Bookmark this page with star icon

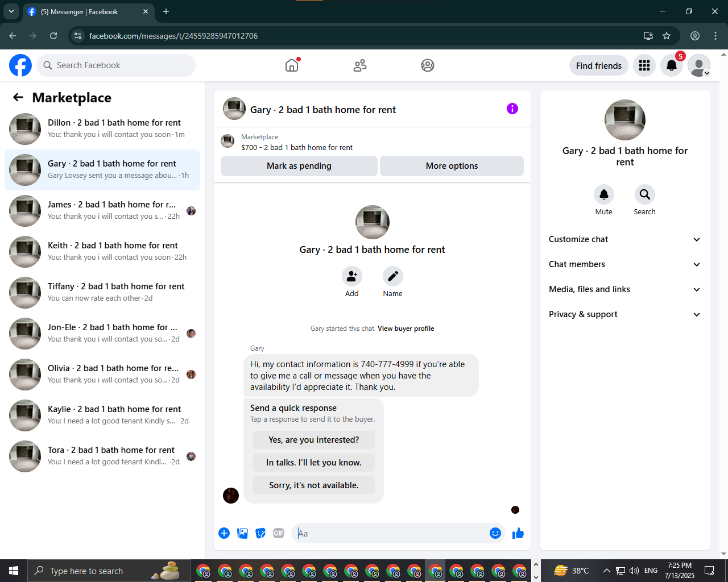tap(667, 36)
